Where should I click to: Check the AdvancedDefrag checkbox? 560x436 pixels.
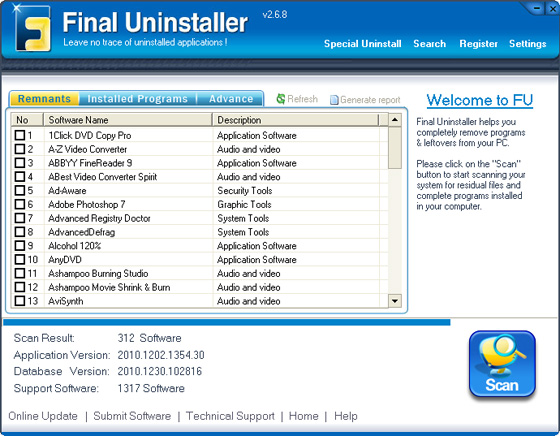pyautogui.click(x=20, y=232)
